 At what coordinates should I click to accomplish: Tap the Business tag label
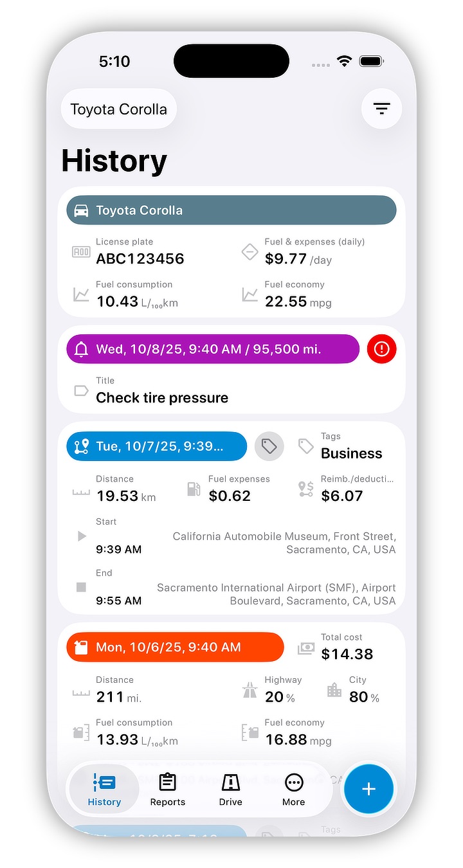tap(351, 453)
